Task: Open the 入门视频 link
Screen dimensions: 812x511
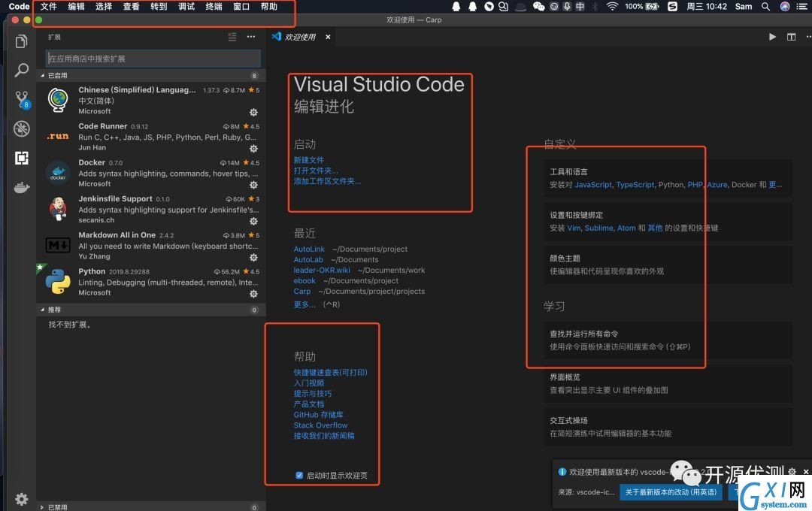Action: tap(309, 383)
